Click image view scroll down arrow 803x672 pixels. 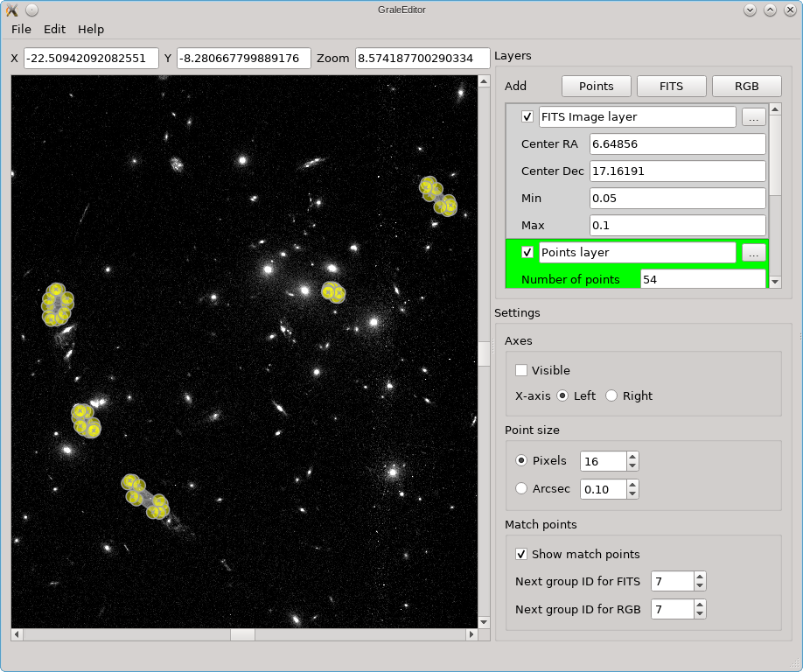pos(484,622)
